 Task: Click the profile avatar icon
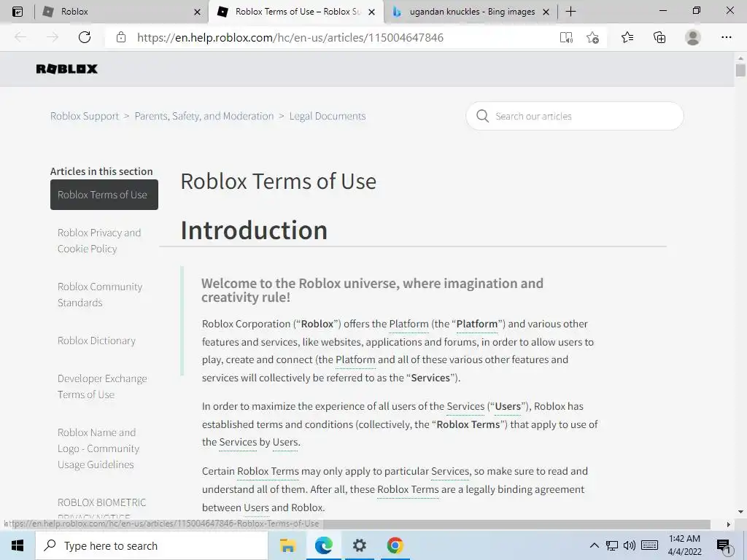point(693,37)
